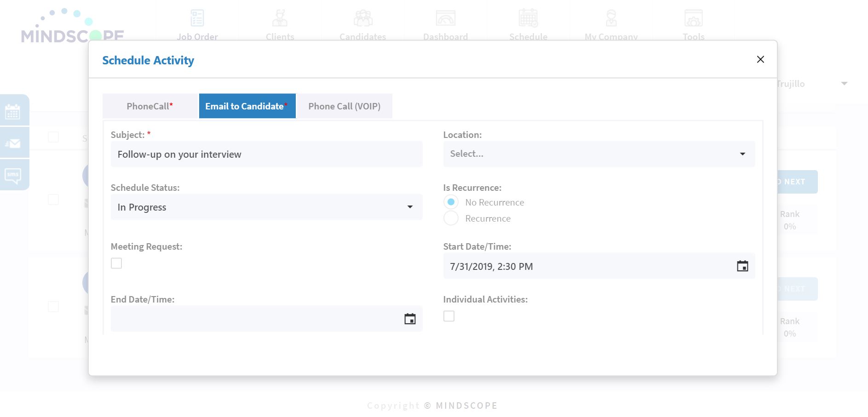The width and height of the screenshot is (868, 417).
Task: Select the No Recurrence radio button
Action: click(451, 202)
